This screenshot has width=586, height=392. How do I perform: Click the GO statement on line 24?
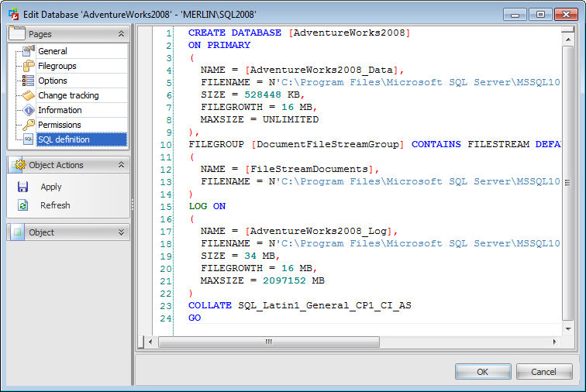(x=195, y=318)
